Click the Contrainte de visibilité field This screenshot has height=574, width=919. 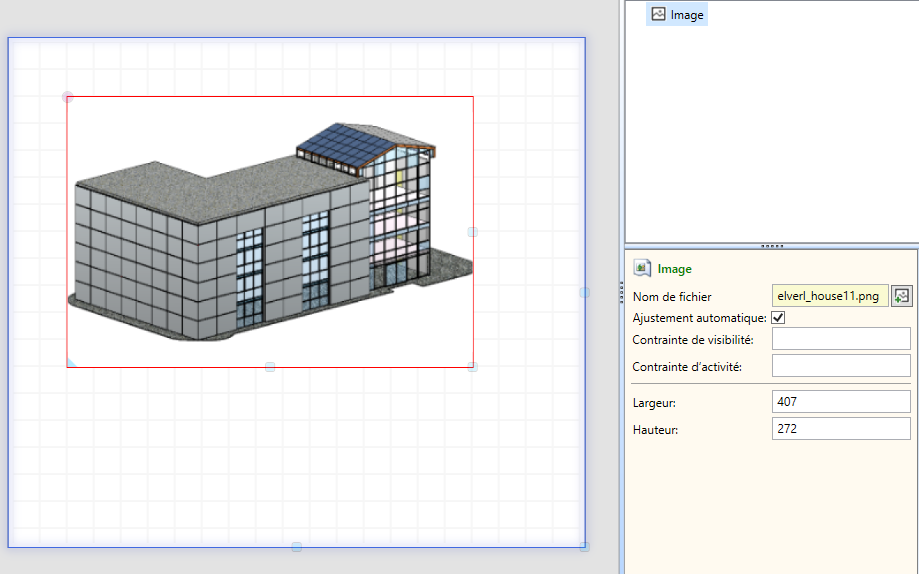coord(840,339)
